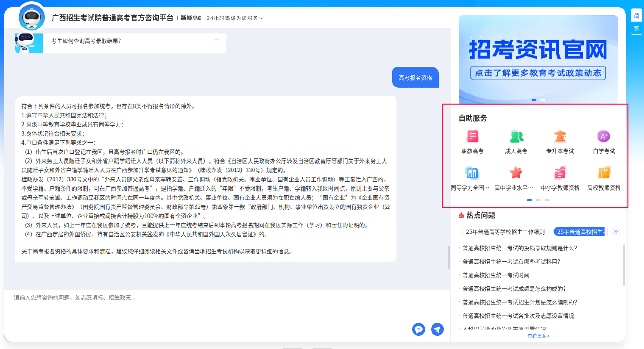Click share arrow on suggested question card
Viewport: 644px width, 349px height.
tap(216, 40)
